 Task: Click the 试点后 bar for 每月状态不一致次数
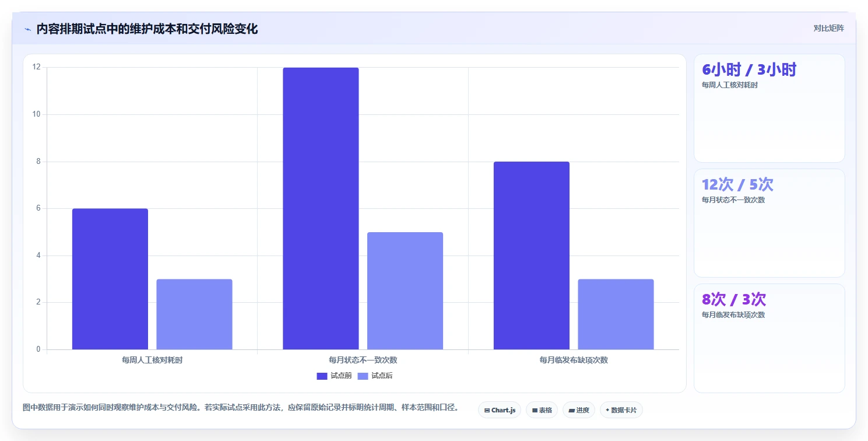pyautogui.click(x=405, y=290)
